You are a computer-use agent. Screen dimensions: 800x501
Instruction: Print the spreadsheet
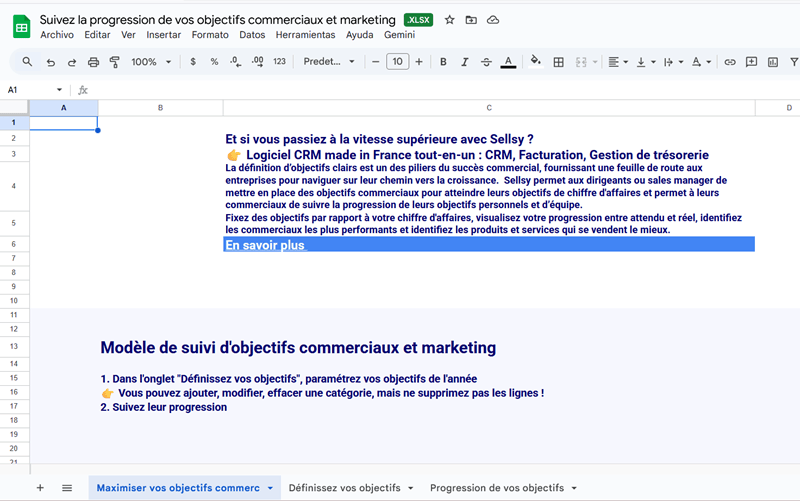(x=93, y=62)
